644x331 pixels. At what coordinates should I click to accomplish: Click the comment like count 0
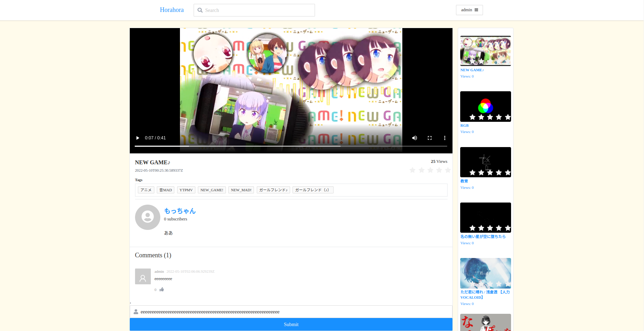click(x=155, y=290)
